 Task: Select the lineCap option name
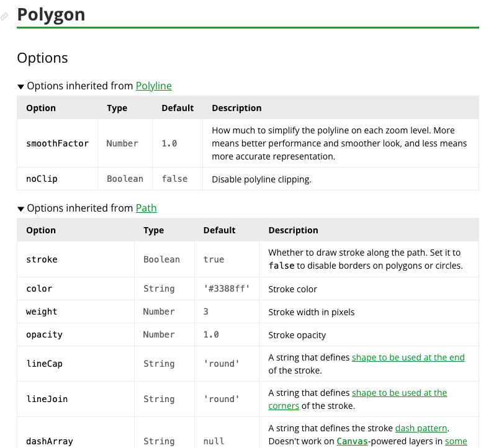44,364
